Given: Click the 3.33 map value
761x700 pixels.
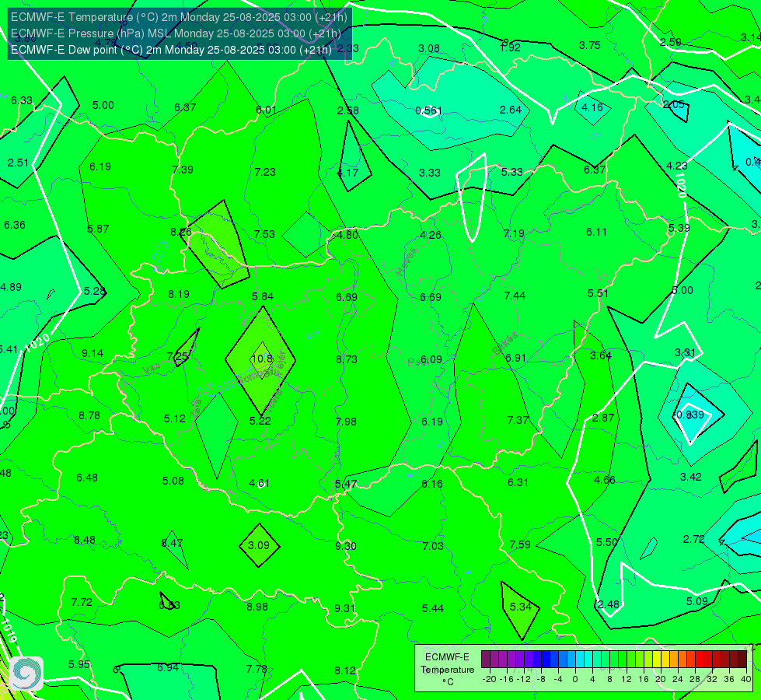Looking at the screenshot, I should click(430, 173).
